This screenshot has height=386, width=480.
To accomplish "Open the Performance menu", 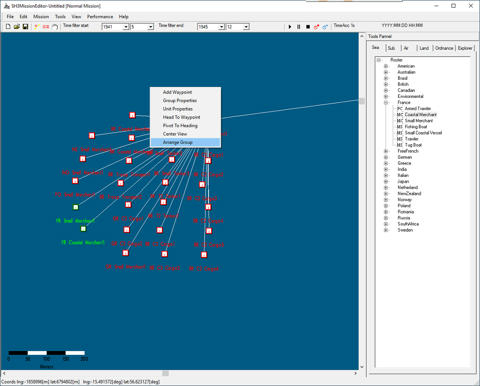I will [100, 16].
